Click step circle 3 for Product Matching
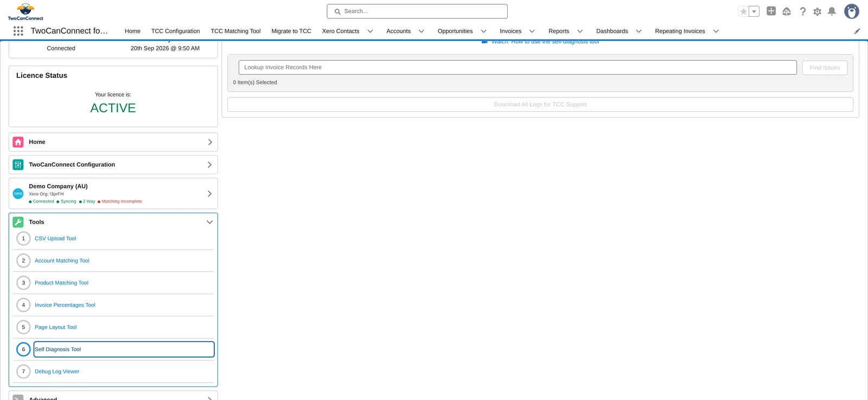This screenshot has height=400, width=868. pos(23,283)
